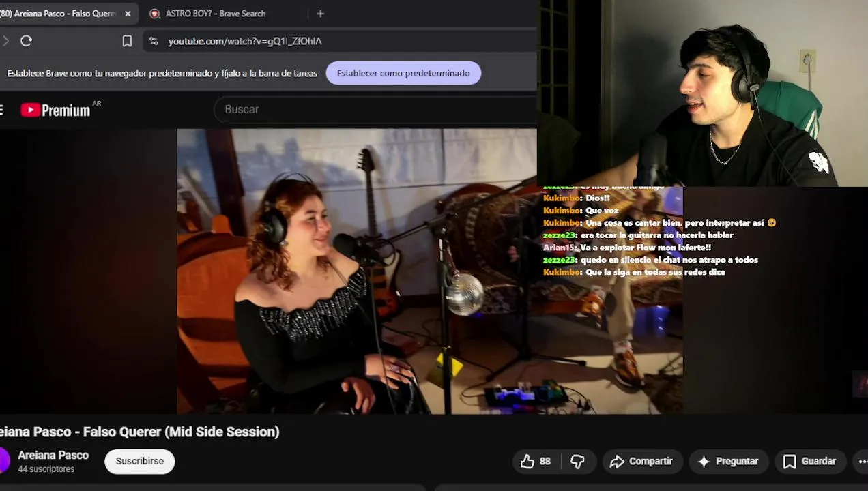This screenshot has width=868, height=491.
Task: Save the video with the Guardar button
Action: coord(810,462)
